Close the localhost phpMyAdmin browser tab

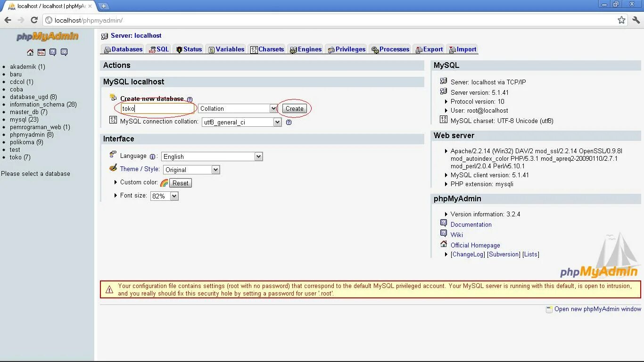90,6
